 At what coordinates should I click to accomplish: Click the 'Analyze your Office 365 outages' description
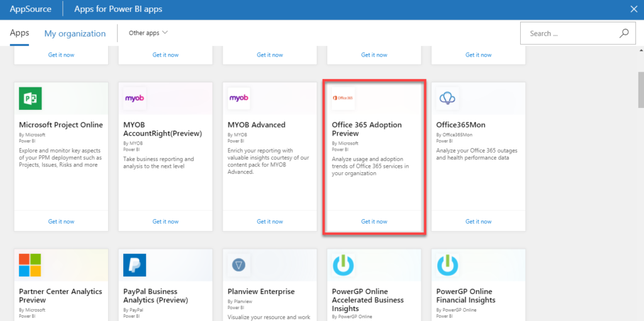tap(477, 154)
